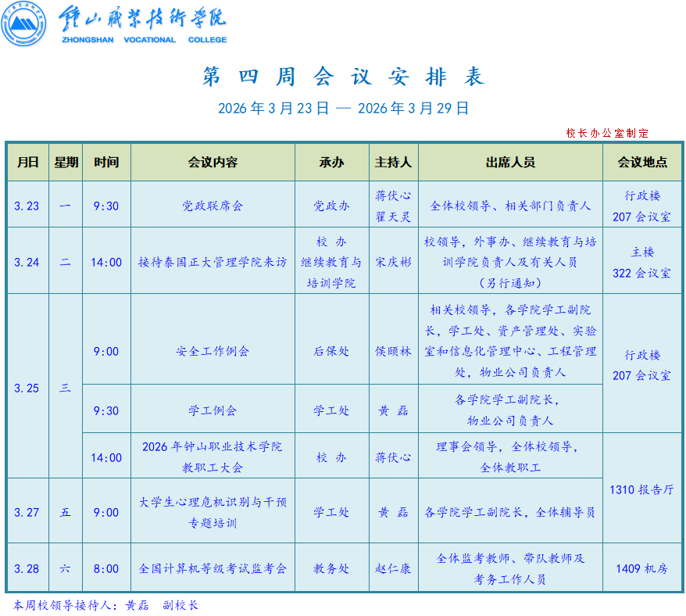Click the 1310 报告厅 location cell
The image size is (686, 616).
coord(642,489)
